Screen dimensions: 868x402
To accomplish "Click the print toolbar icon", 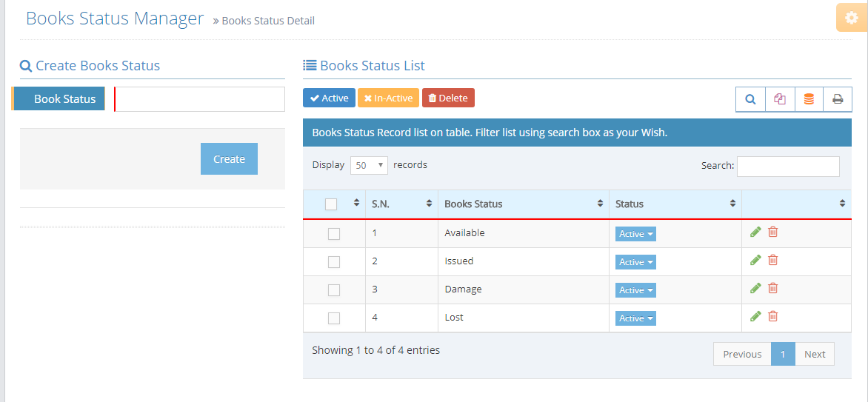I will [838, 99].
